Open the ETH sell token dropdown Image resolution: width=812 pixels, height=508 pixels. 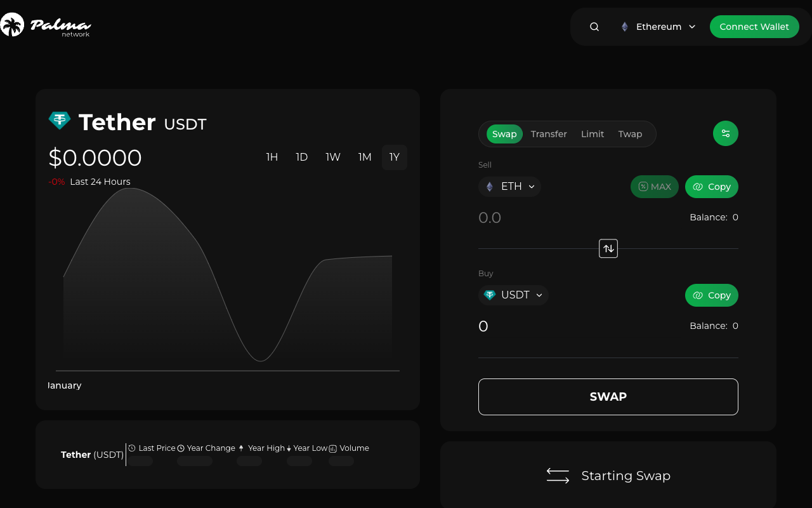(510, 187)
